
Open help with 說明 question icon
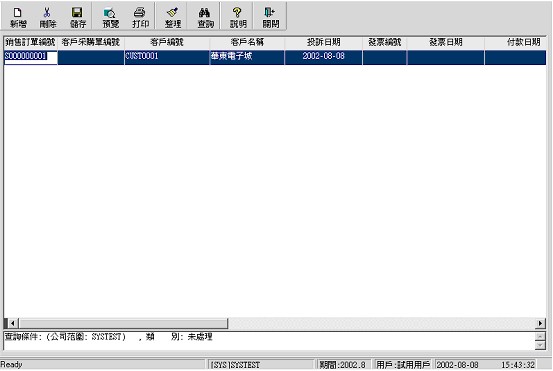238,17
